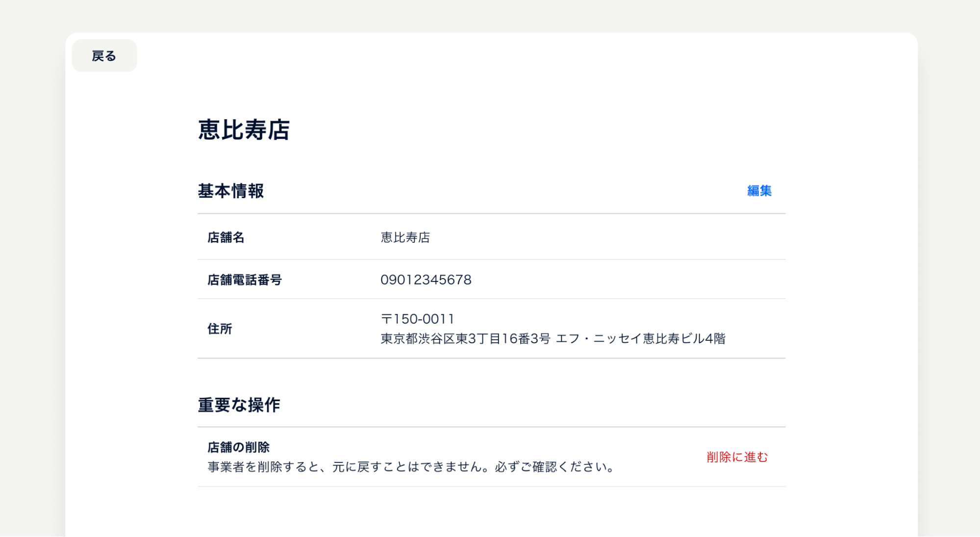Click the 店舗電話番号 table row
The image size is (980, 537).
click(490, 280)
